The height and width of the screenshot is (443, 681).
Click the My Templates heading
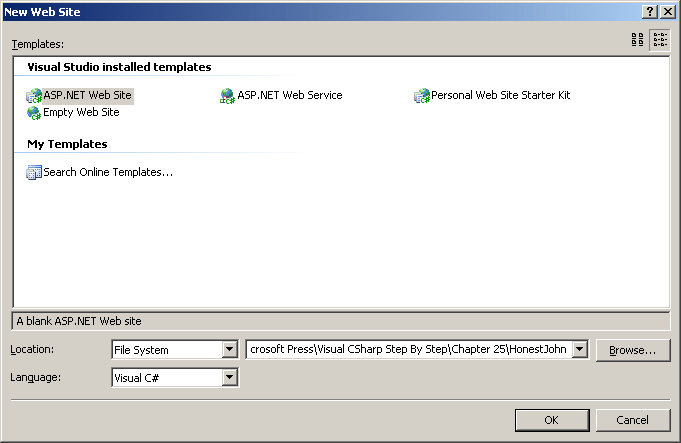pos(67,144)
